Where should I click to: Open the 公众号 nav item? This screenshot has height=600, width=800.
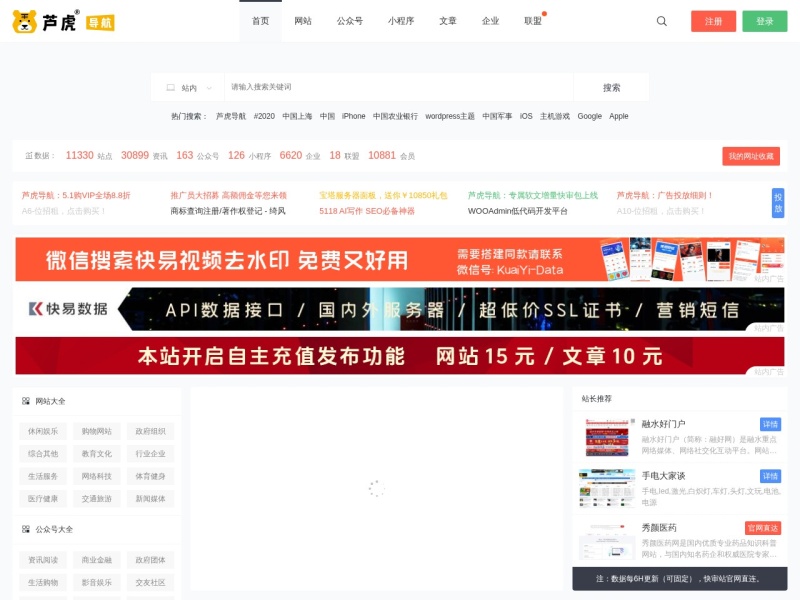349,21
